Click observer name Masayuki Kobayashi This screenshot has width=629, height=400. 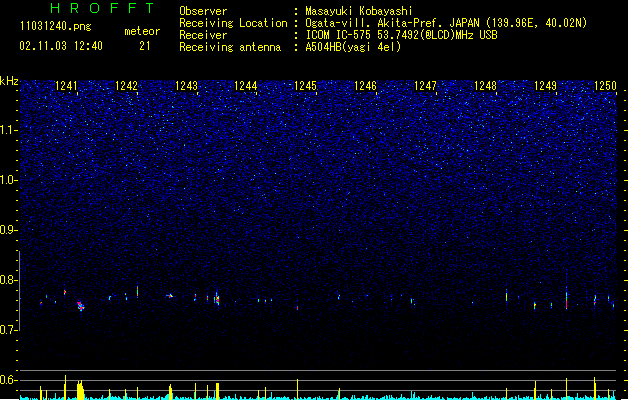(x=359, y=11)
